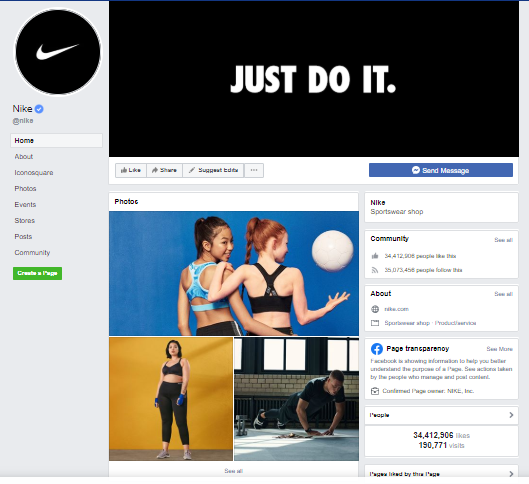Click 'Sportswear shop · Product/service' text
529x484 pixels.
(430, 323)
